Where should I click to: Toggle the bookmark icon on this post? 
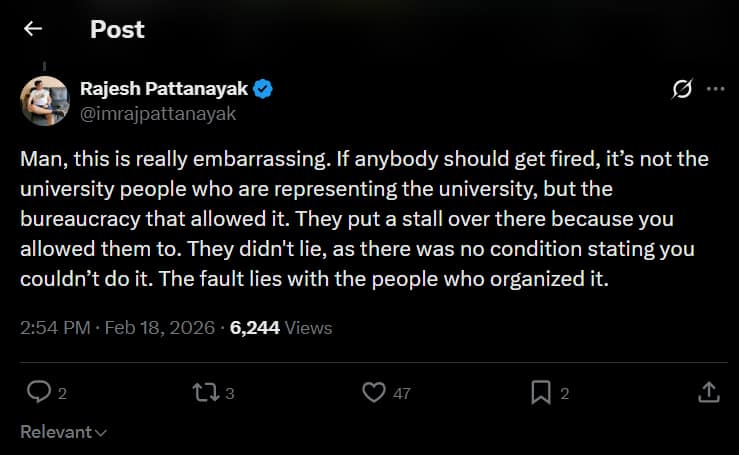coord(540,392)
